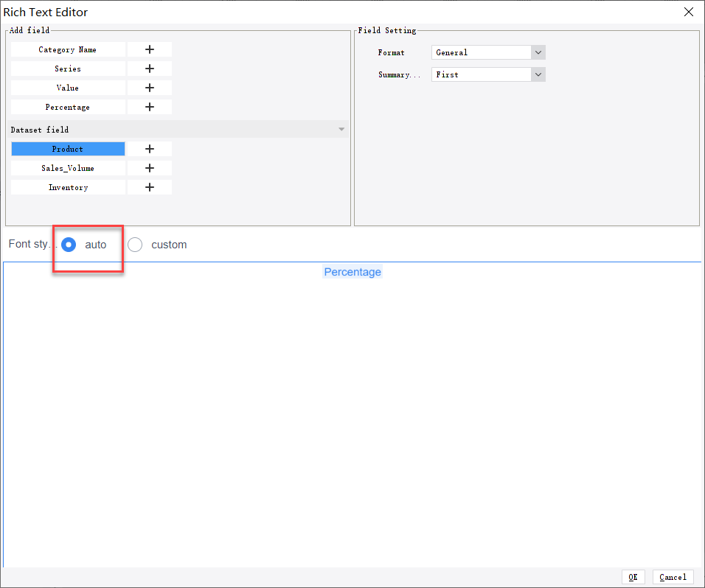The width and height of the screenshot is (705, 588).
Task: Click the Cancel button
Action: click(673, 577)
